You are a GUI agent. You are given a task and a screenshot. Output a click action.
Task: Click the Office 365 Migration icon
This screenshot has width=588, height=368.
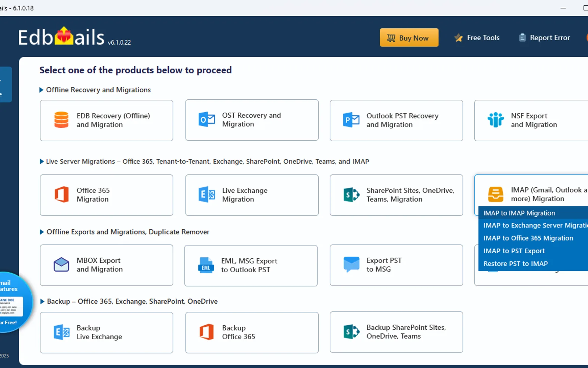tap(61, 195)
